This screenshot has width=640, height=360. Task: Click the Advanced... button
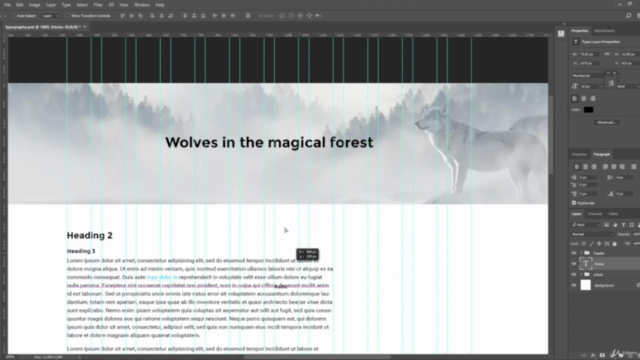tap(606, 122)
